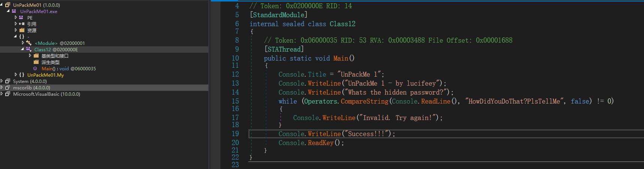This screenshot has width=644, height=169.
Task: Collapse the '-' namespace node
Action: point(15,37)
